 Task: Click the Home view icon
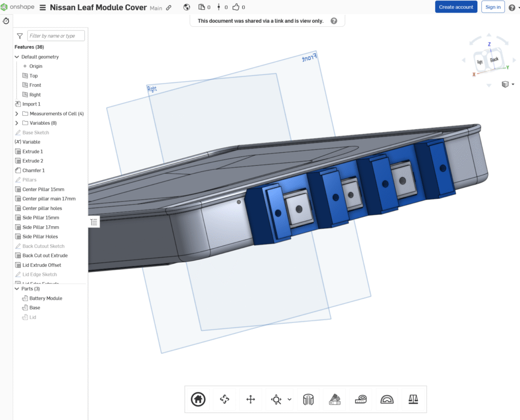(x=198, y=399)
